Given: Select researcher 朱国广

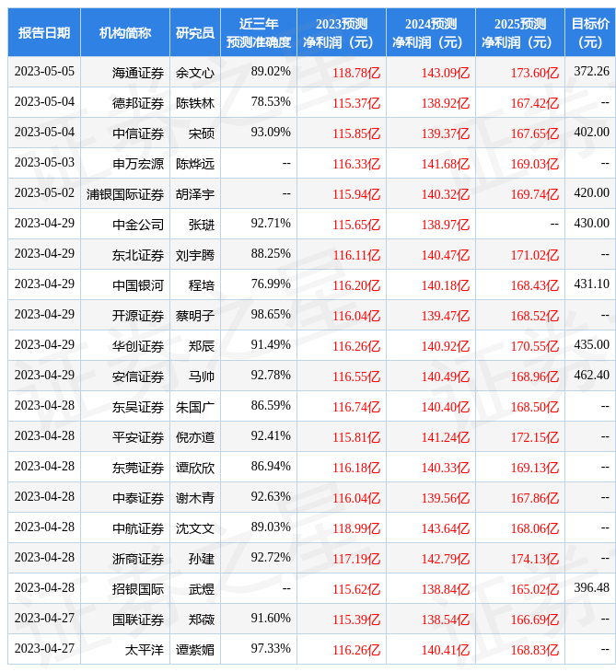Looking at the screenshot, I should 195,407.
